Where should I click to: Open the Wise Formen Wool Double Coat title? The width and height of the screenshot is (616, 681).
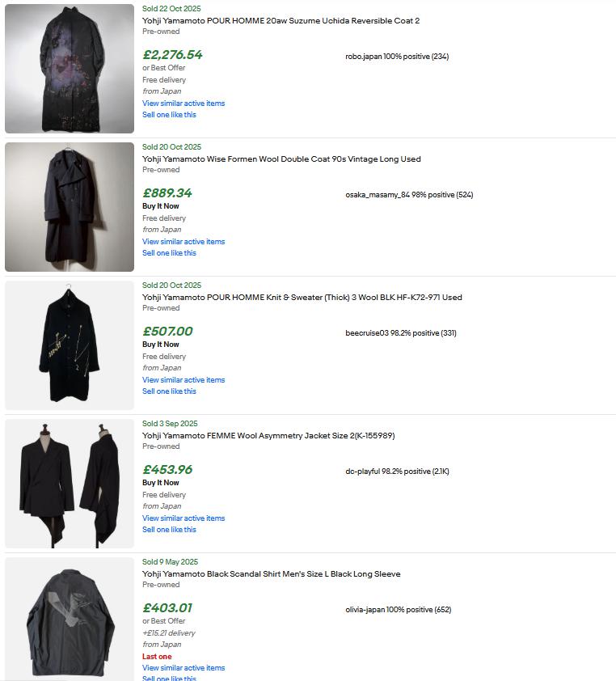pyautogui.click(x=281, y=159)
